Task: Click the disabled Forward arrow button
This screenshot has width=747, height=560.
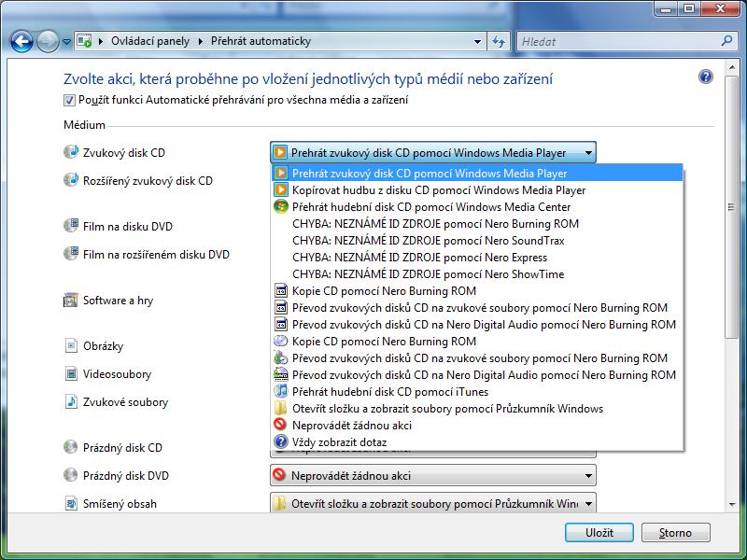Action: pos(48,42)
